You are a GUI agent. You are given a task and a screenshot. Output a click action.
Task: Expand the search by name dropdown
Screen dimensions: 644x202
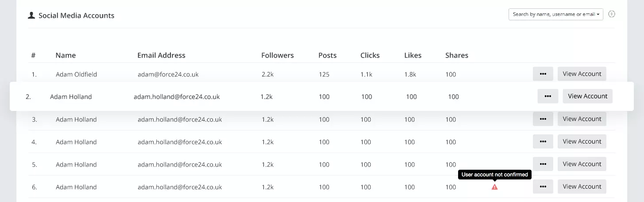coord(556,14)
